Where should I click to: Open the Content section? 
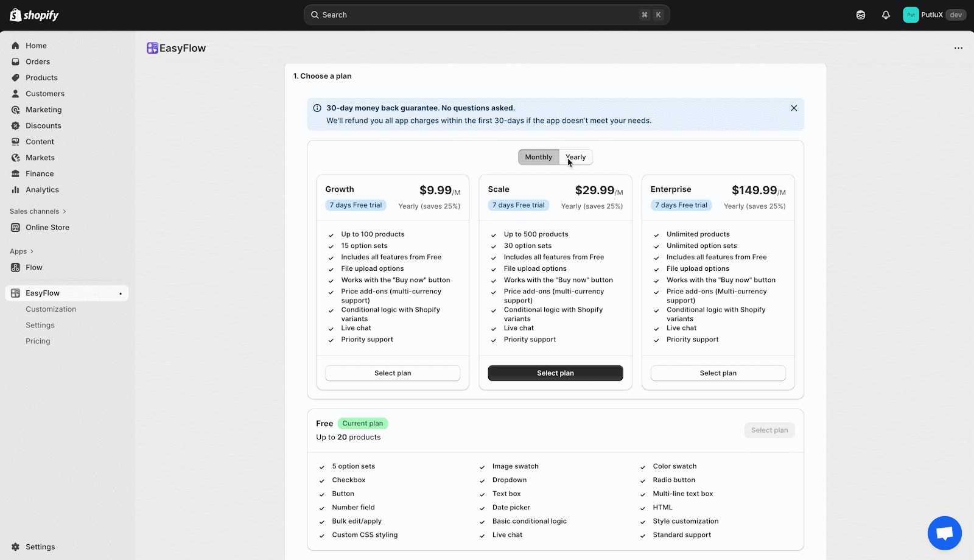[40, 141]
